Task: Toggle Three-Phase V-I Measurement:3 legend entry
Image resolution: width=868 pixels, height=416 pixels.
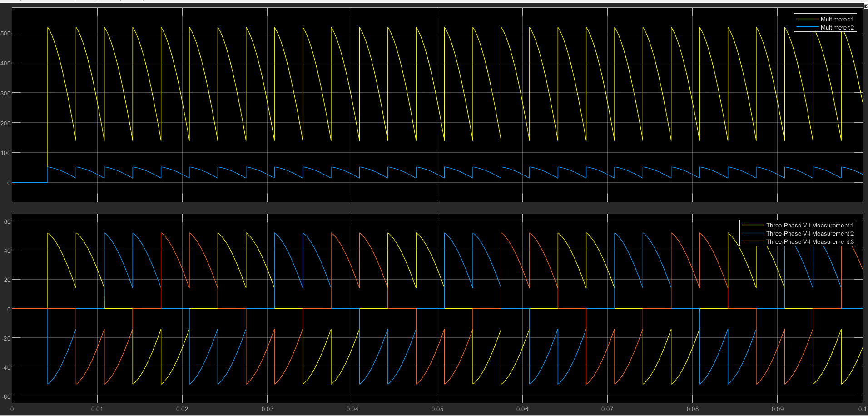Action: tap(798, 241)
